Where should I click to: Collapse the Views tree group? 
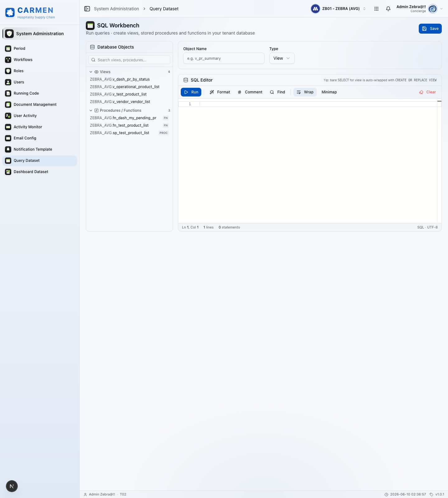(x=91, y=72)
